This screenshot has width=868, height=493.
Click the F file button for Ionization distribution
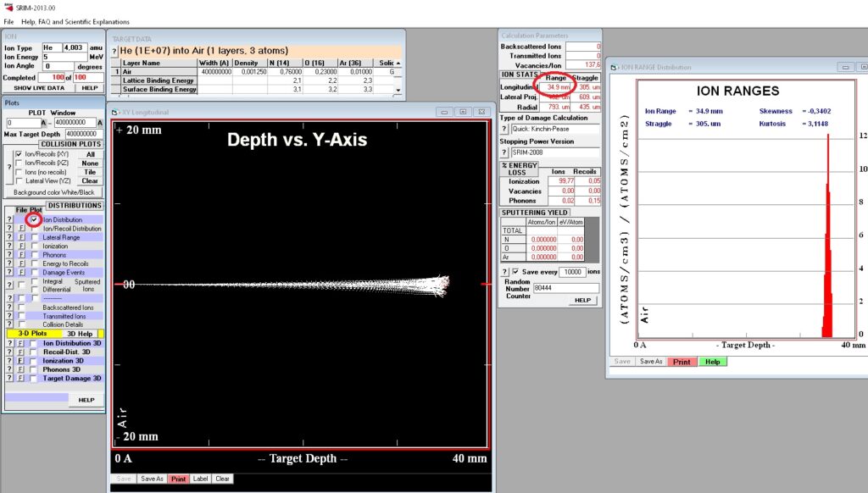pos(21,246)
